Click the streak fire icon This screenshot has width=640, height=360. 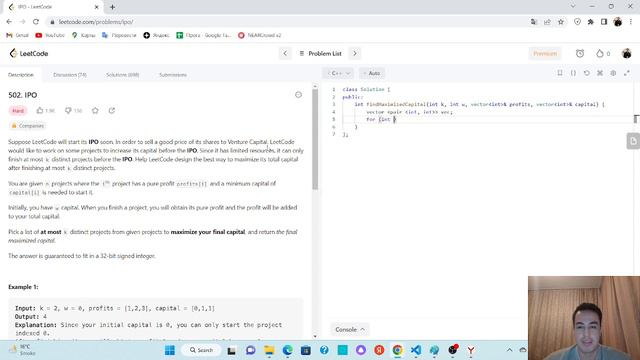tap(602, 53)
